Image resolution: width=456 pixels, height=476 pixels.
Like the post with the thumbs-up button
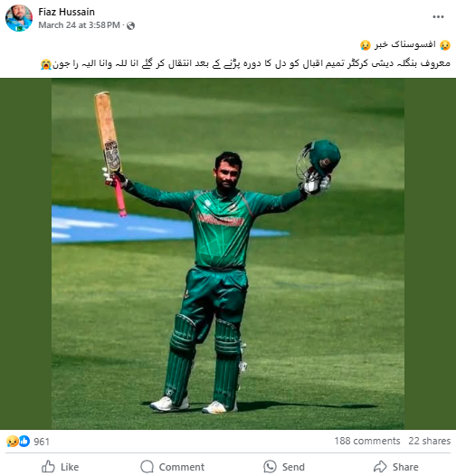(x=60, y=467)
